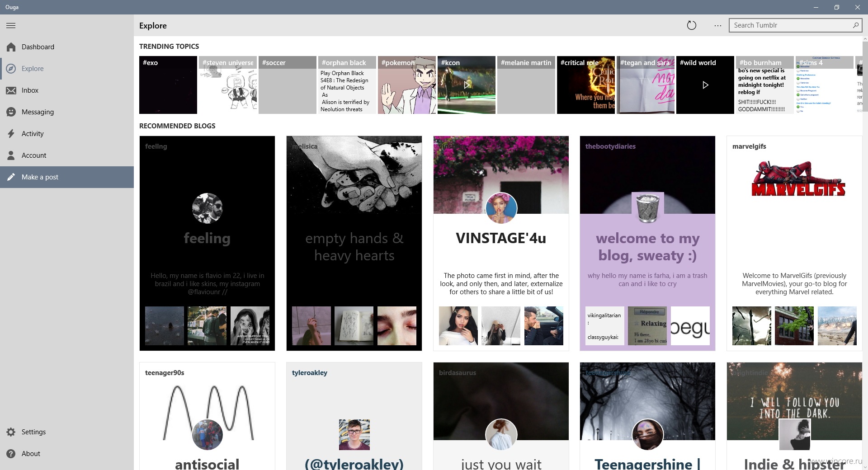Open the Activity lightning icon
This screenshot has width=868, height=470.
[11, 134]
